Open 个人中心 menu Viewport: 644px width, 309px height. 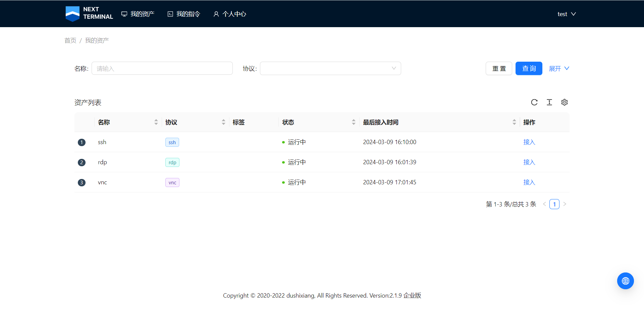230,14
